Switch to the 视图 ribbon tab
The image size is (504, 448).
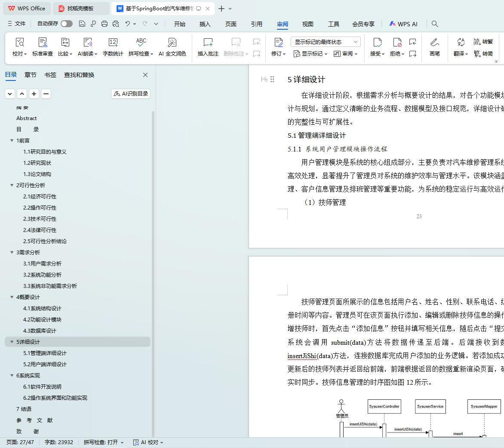click(307, 24)
